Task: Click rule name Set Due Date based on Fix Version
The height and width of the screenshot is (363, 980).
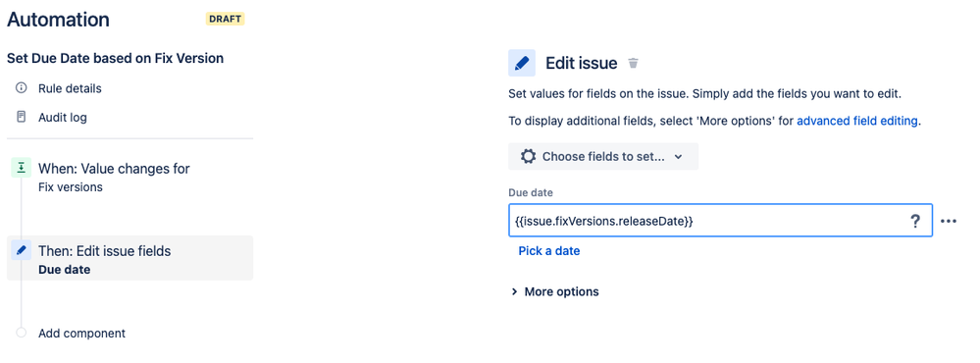Action: point(115,58)
